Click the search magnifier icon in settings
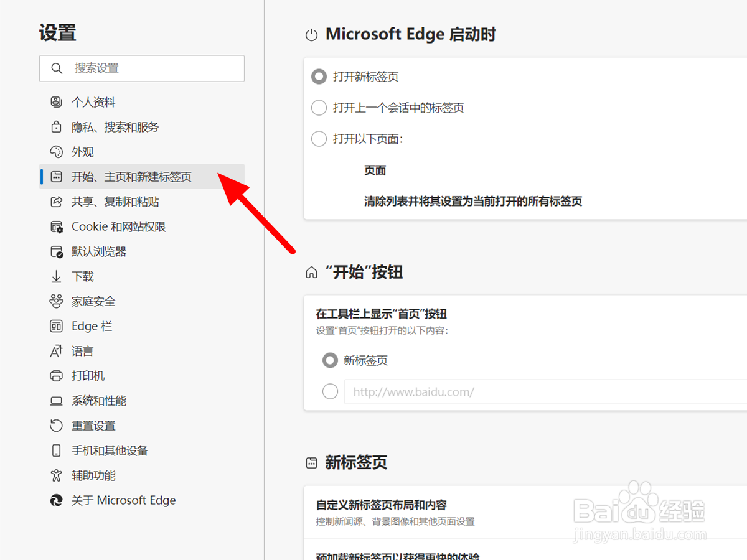The image size is (747, 560). (x=57, y=68)
